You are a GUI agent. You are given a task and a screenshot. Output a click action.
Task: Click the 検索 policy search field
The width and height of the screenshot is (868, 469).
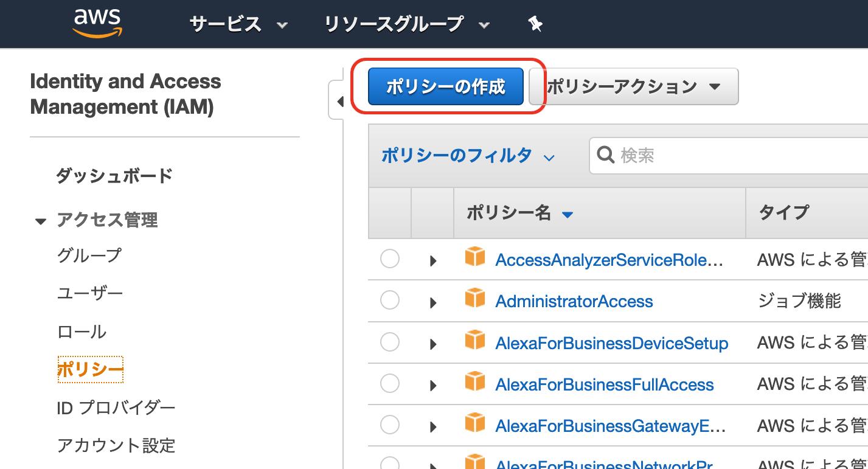(729, 156)
